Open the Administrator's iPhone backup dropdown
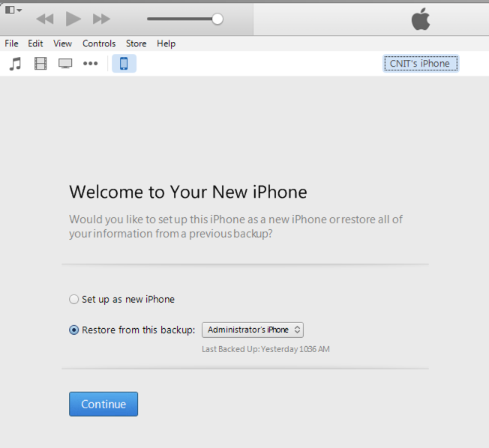 click(x=253, y=330)
